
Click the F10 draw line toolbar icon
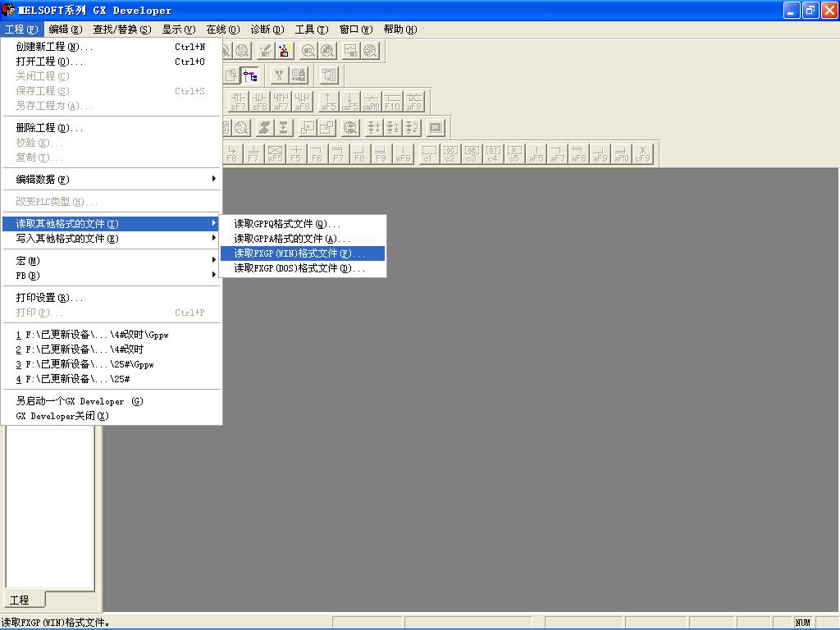[393, 101]
